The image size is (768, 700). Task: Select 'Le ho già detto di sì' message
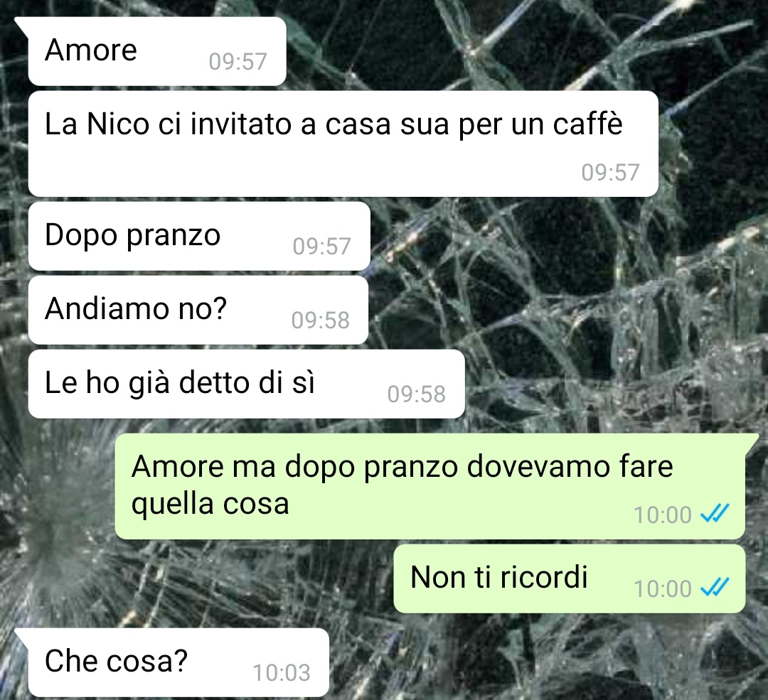pos(246,384)
